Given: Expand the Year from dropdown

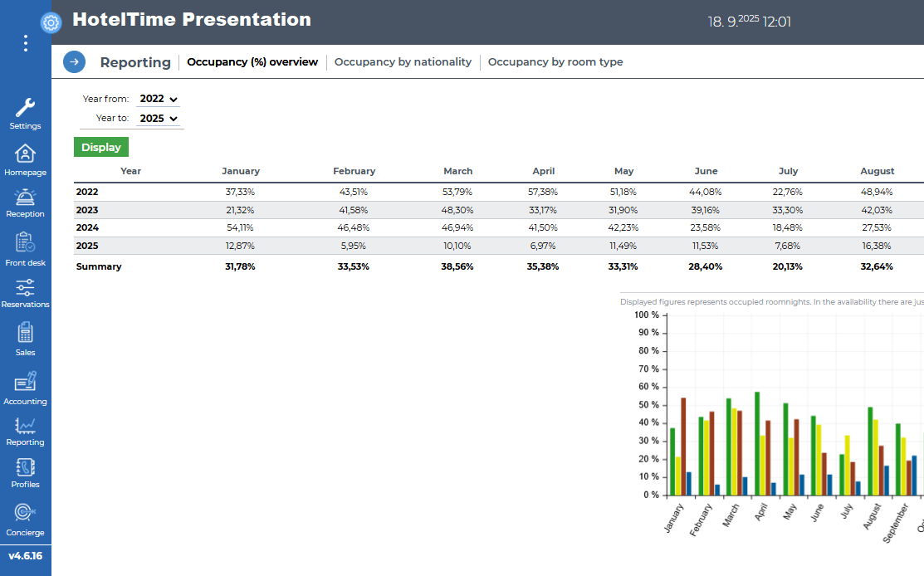Looking at the screenshot, I should (x=159, y=99).
